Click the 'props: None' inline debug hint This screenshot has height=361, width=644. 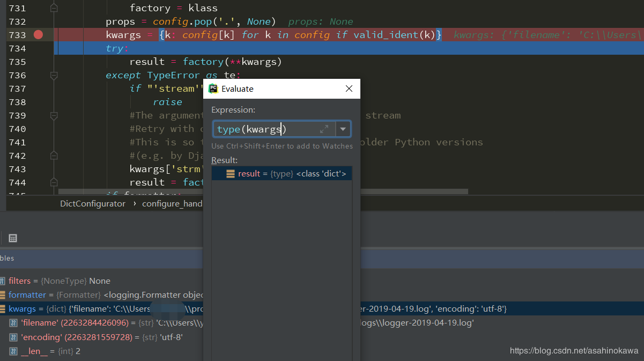(x=321, y=21)
